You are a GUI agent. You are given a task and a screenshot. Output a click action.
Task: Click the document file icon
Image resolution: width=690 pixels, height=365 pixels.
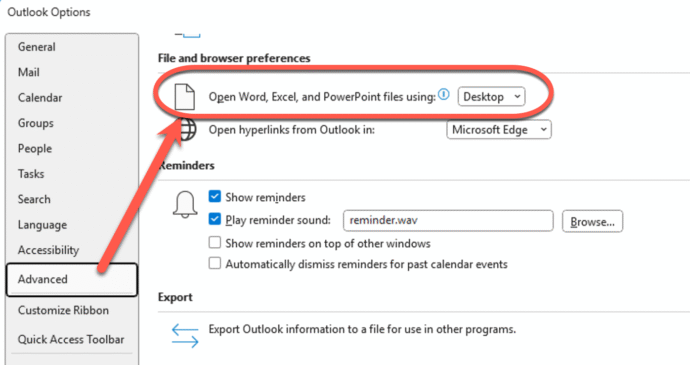[185, 96]
